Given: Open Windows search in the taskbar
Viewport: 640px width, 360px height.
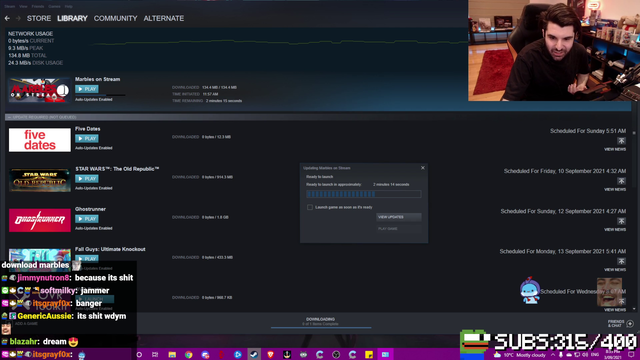Looking at the screenshot, I should point(139,355).
